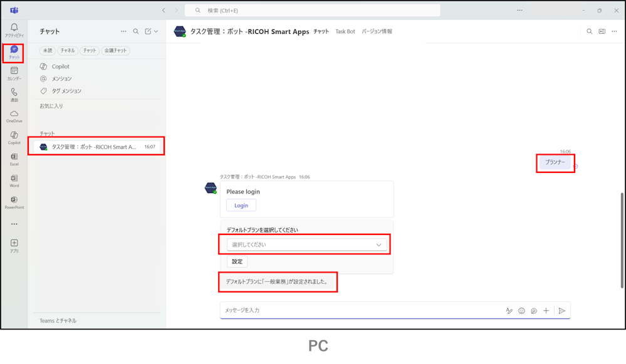Click the bot avatar in chat header
Viewport: 626px width, 364px height.
click(180, 31)
